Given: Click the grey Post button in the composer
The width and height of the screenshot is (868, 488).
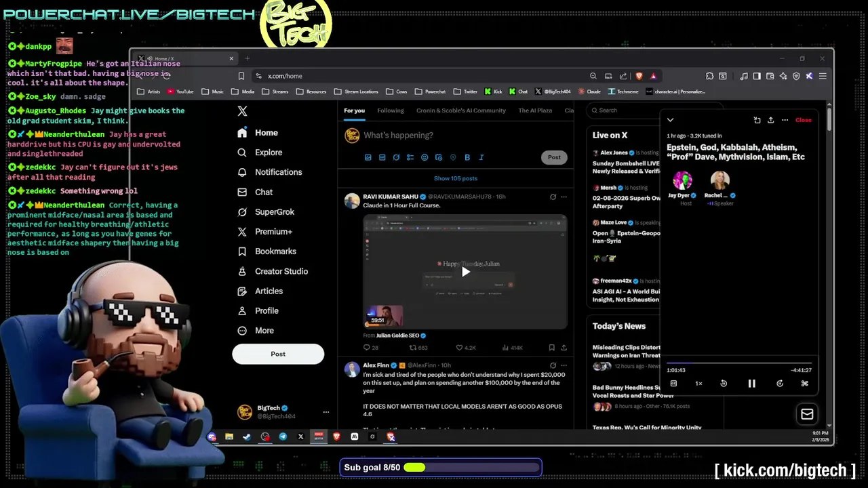Looking at the screenshot, I should [x=554, y=157].
